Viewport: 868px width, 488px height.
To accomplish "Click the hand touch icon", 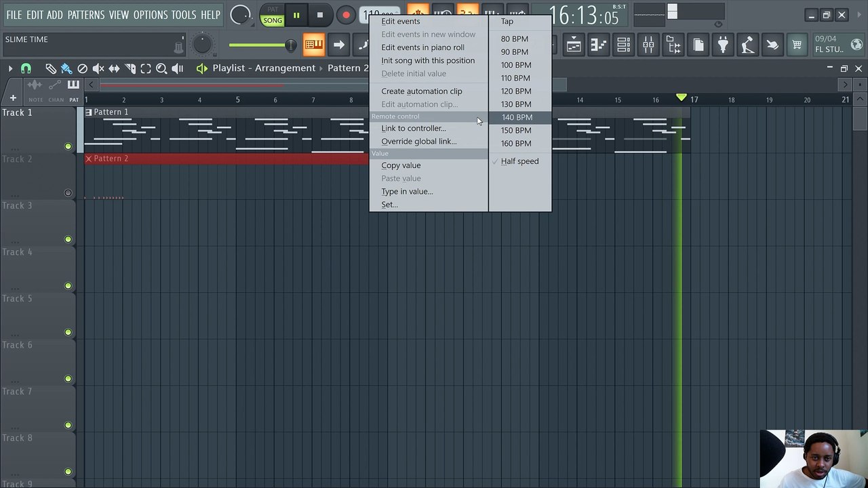I will [x=772, y=45].
